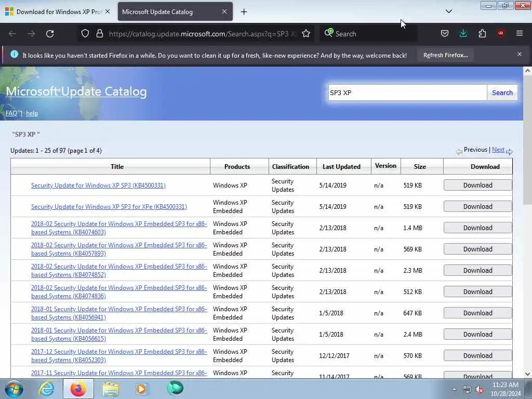Screen dimensions: 532x399
Task: Open the help link
Action: (32, 113)
